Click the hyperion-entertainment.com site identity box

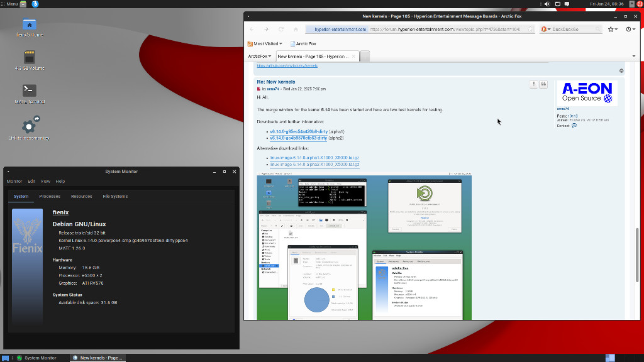click(x=337, y=29)
